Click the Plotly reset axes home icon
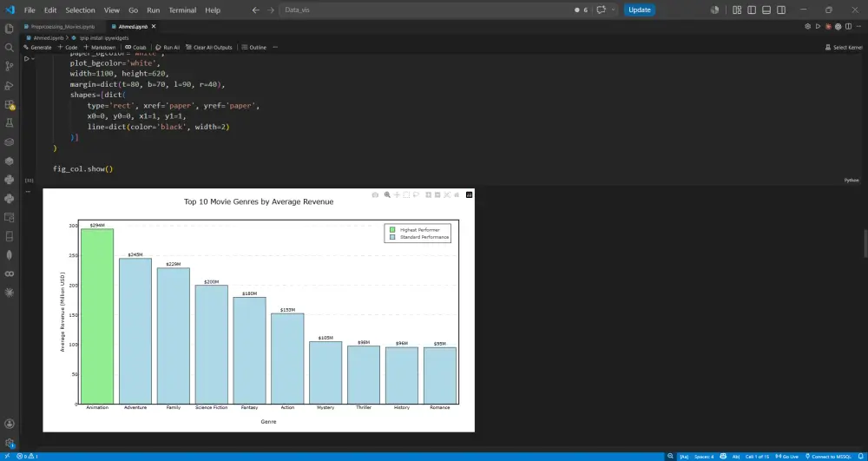Screen dimensions: 868x461 pos(457,194)
